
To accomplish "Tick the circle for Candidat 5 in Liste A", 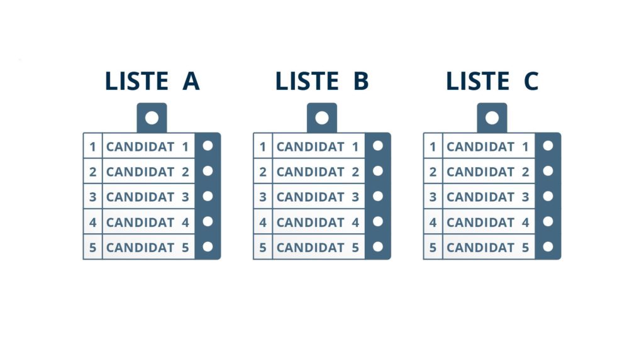I will tap(208, 246).
